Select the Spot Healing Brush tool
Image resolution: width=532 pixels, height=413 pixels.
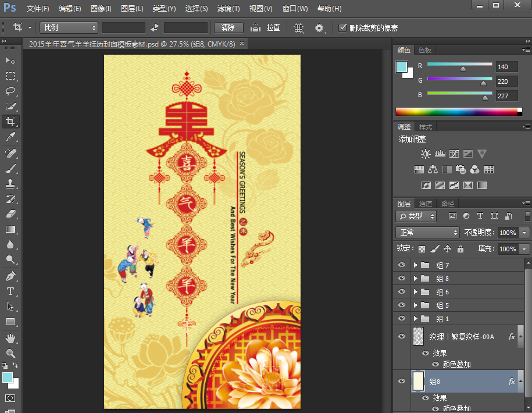(10, 154)
